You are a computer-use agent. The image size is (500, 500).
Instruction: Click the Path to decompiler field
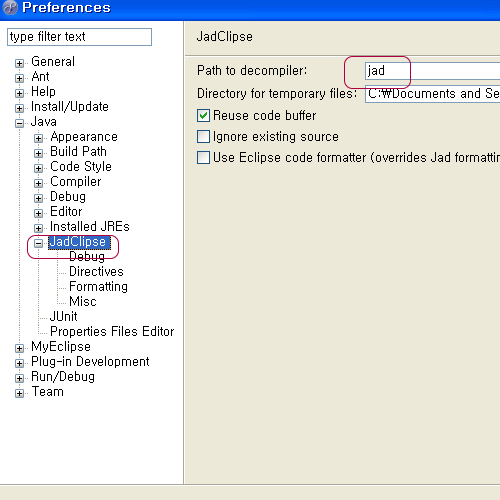point(432,71)
